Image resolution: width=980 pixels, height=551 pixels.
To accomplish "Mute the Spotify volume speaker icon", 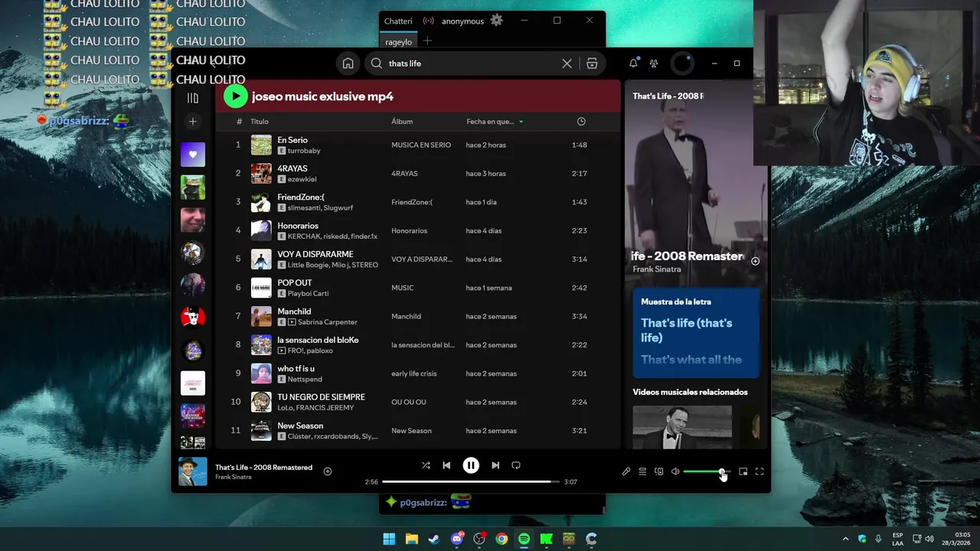I will tap(675, 471).
